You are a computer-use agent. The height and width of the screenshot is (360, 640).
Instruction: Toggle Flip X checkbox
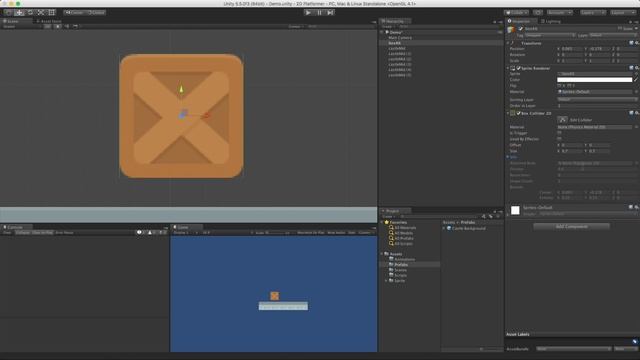(559, 86)
